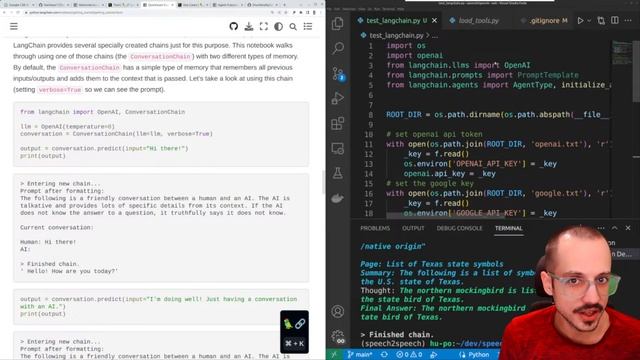Close the terminal panel
The width and height of the screenshot is (640, 360).
click(628, 228)
